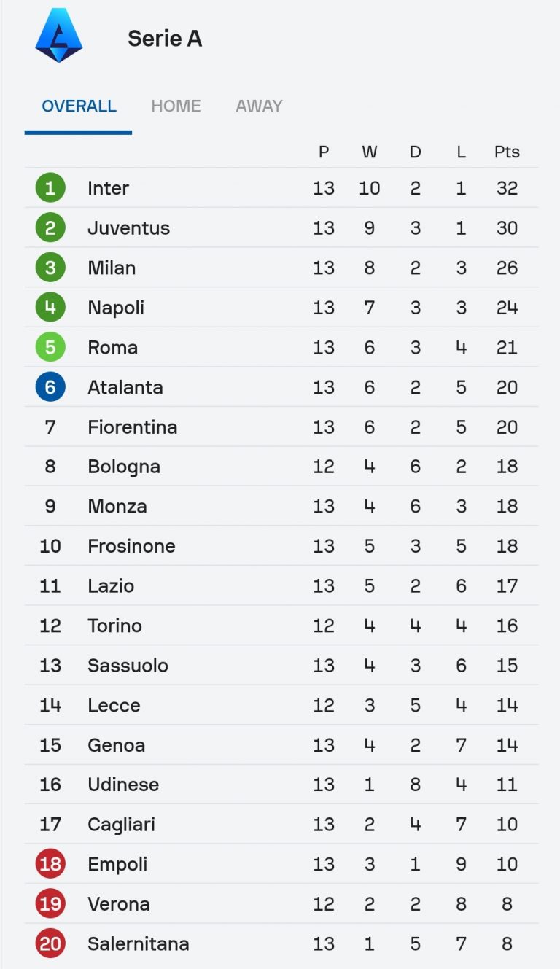560x969 pixels.
Task: Click the green position 4 badge
Action: pos(50,308)
